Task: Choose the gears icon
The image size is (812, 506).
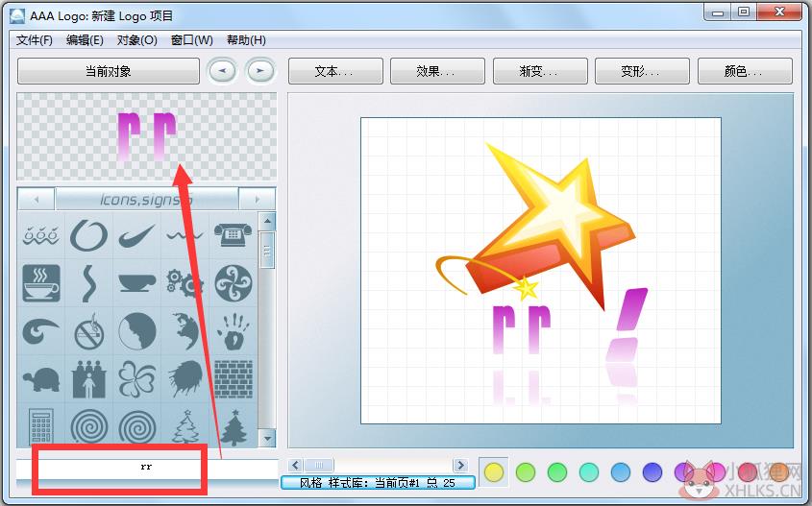Action: coord(185,283)
